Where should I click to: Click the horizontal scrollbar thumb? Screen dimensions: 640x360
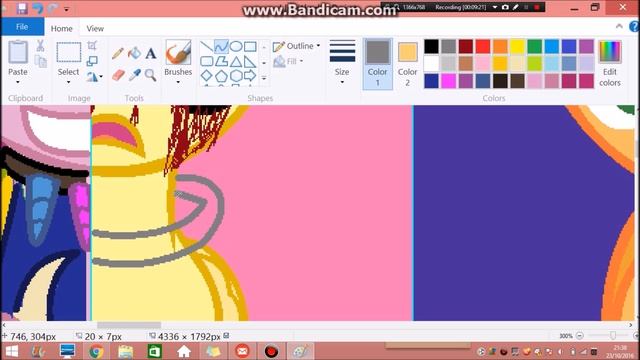point(129,325)
